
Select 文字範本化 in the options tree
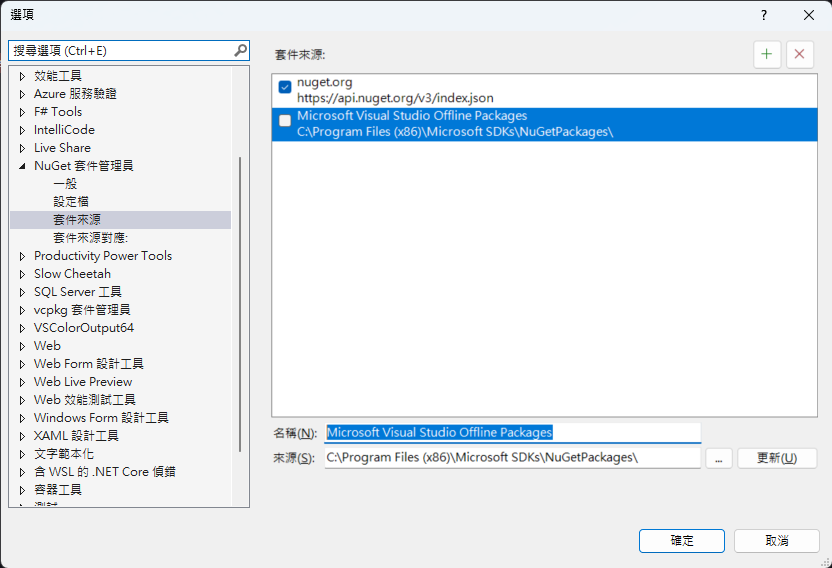[x=64, y=454]
